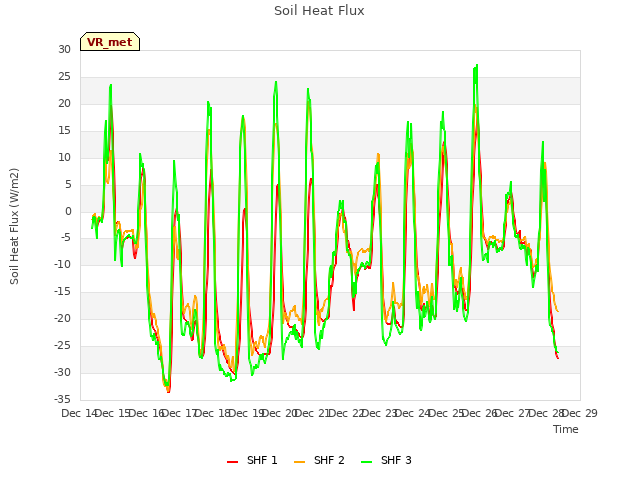Click the Soil Heat Flux chart title
This screenshot has width=640, height=480.
[319, 11]
